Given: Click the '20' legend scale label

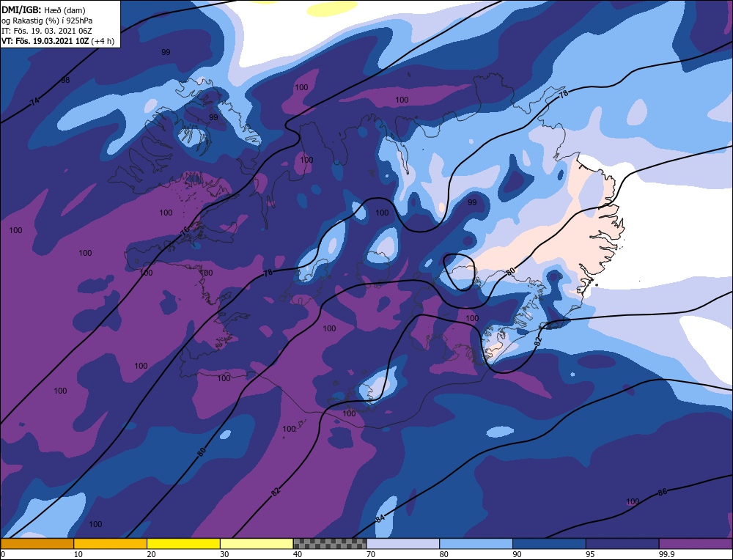Looking at the screenshot, I should tap(151, 554).
